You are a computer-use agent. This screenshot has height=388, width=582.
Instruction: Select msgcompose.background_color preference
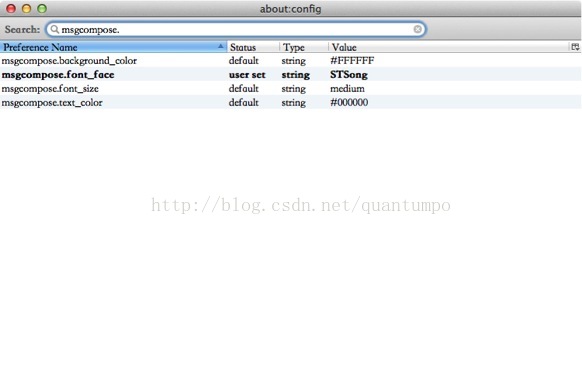click(69, 61)
